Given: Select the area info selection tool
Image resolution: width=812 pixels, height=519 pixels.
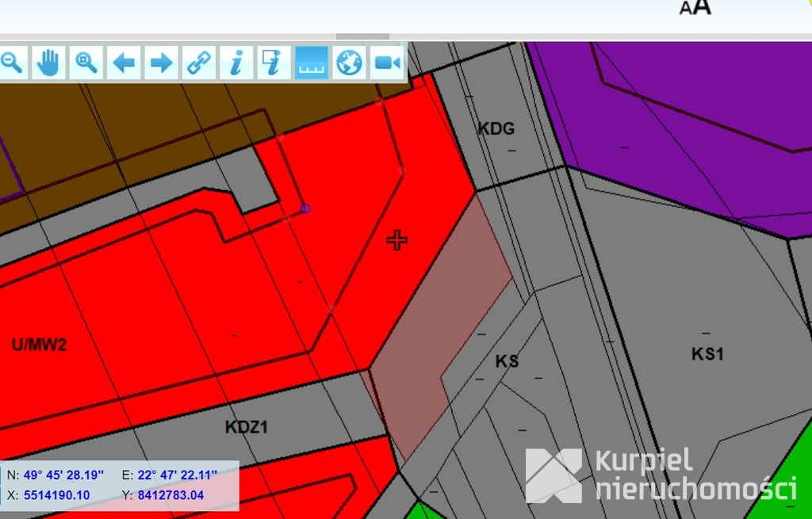Looking at the screenshot, I should coord(274,63).
